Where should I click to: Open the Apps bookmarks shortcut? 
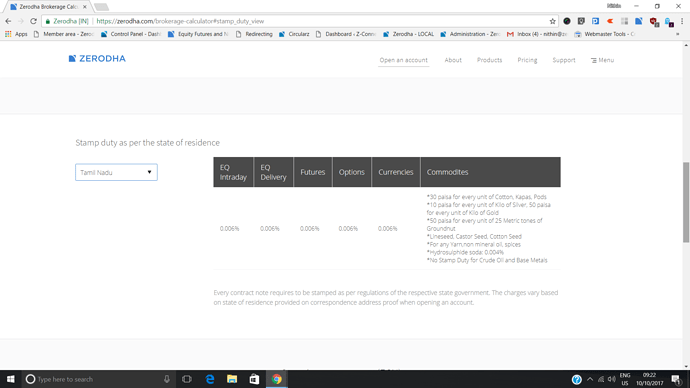tap(16, 34)
